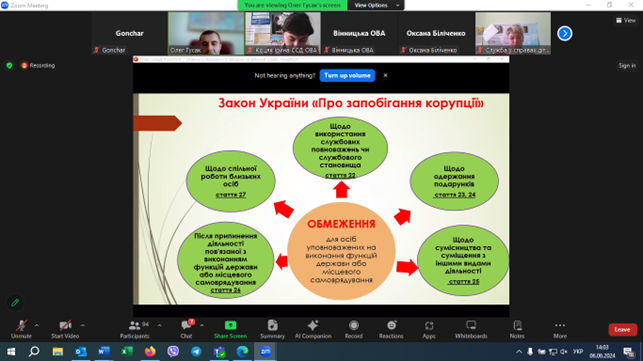643x361 pixels.
Task: Open AI Companion
Action: point(313,329)
